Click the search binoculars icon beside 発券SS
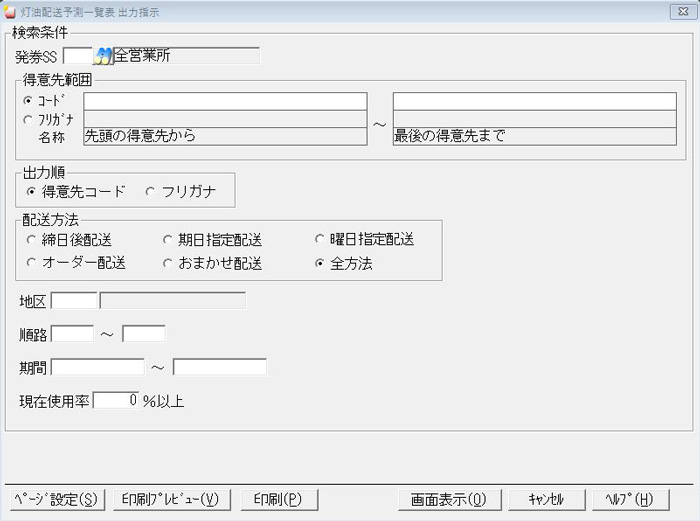700x521 pixels. [x=102, y=55]
